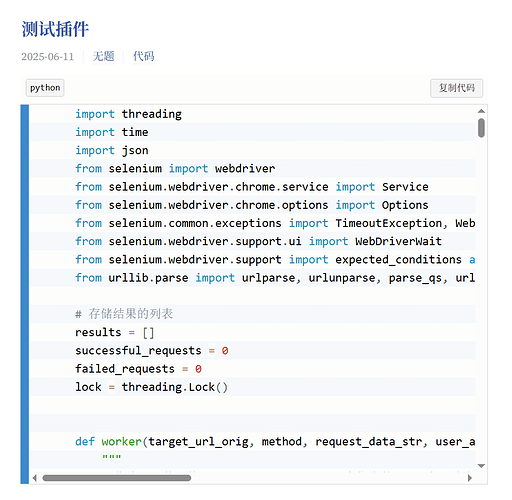Click the vertical scrollbar thumb
This screenshot has height=500, width=512.
click(481, 128)
